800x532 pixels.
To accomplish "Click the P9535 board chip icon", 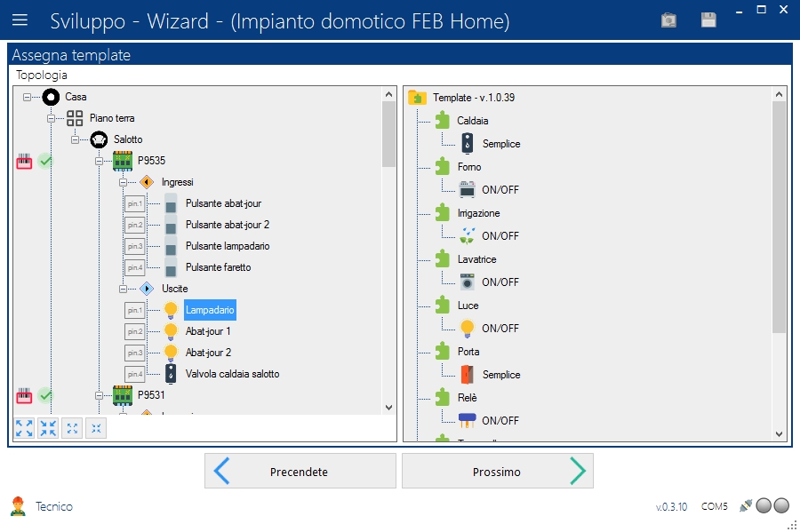I will tap(123, 161).
